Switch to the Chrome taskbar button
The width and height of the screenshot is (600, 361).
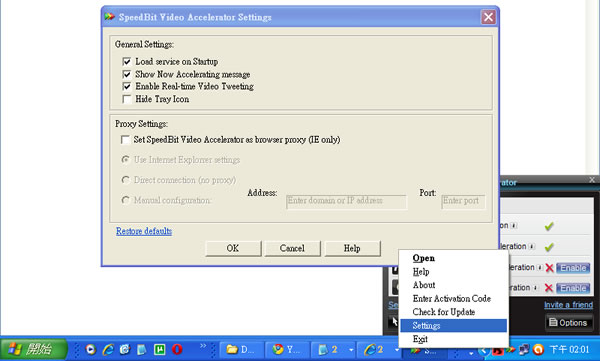287,350
